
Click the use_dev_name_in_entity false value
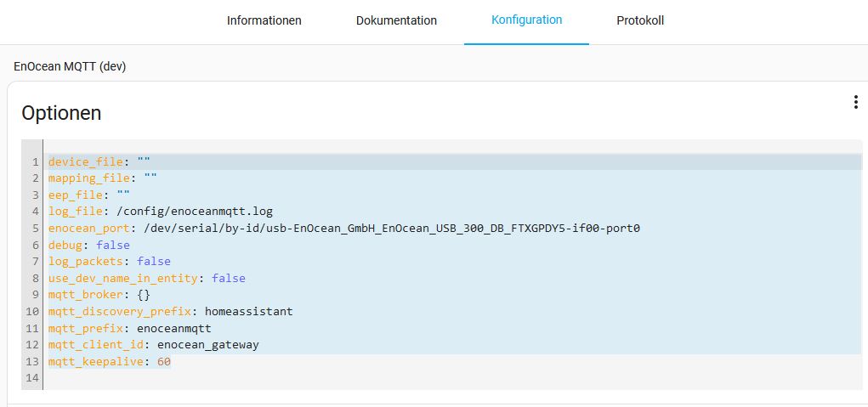tap(229, 278)
